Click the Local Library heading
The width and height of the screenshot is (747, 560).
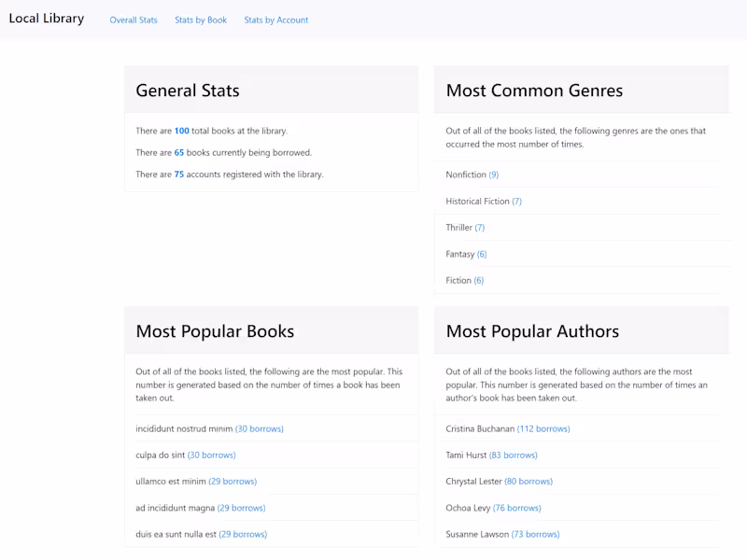coord(46,18)
